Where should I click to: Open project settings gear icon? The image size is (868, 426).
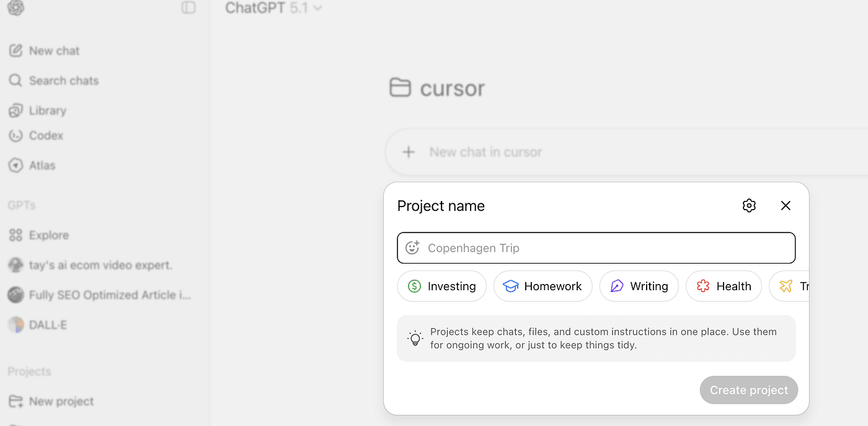point(749,206)
